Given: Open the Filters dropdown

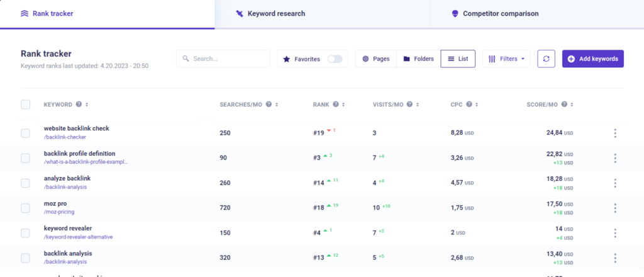Looking at the screenshot, I should 506,59.
